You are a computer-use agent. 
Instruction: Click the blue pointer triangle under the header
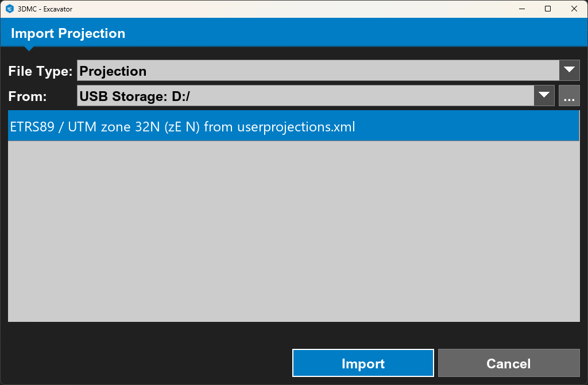click(29, 48)
